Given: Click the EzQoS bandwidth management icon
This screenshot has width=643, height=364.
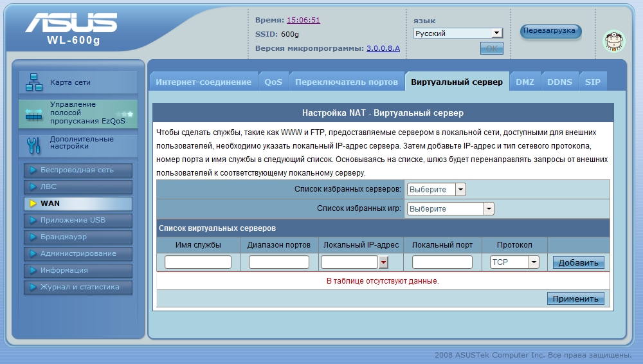Looking at the screenshot, I should tap(34, 114).
